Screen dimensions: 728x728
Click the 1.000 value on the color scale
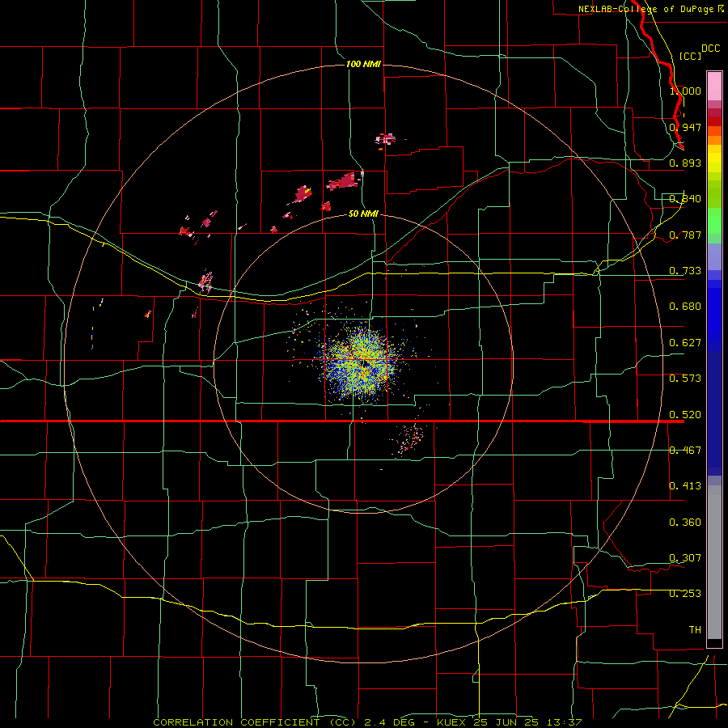click(x=685, y=91)
